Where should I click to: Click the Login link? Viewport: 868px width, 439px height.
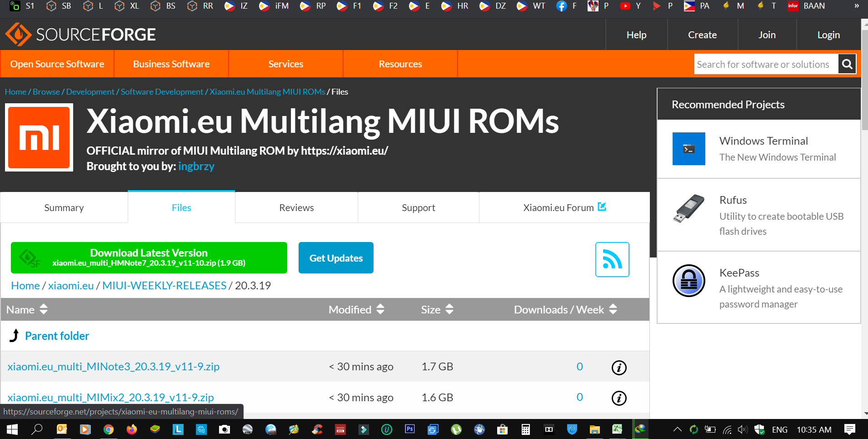coord(828,35)
